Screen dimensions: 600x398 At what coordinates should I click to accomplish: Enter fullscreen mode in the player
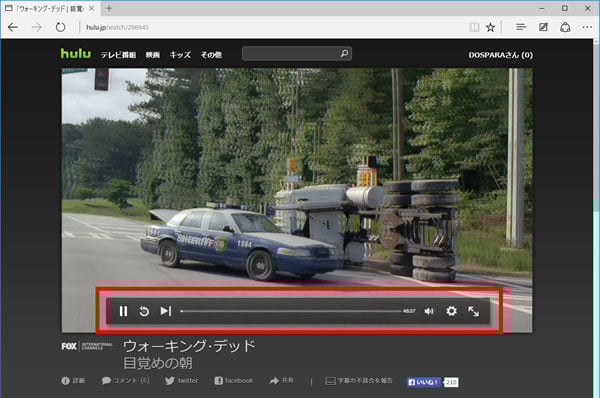pyautogui.click(x=474, y=311)
